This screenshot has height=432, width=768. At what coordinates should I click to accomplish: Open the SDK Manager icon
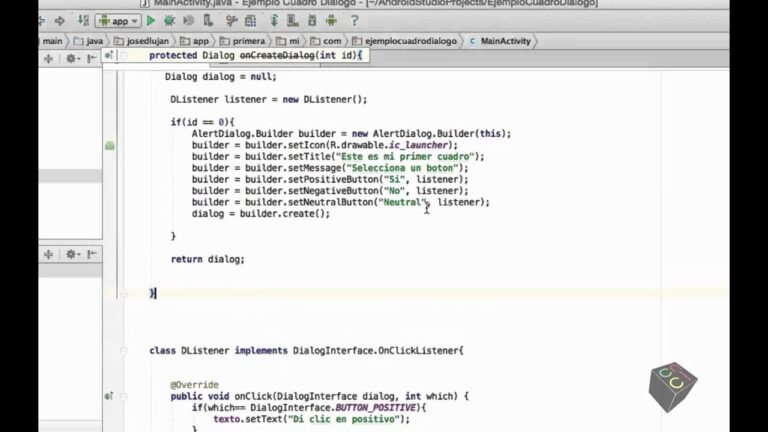coord(312,21)
